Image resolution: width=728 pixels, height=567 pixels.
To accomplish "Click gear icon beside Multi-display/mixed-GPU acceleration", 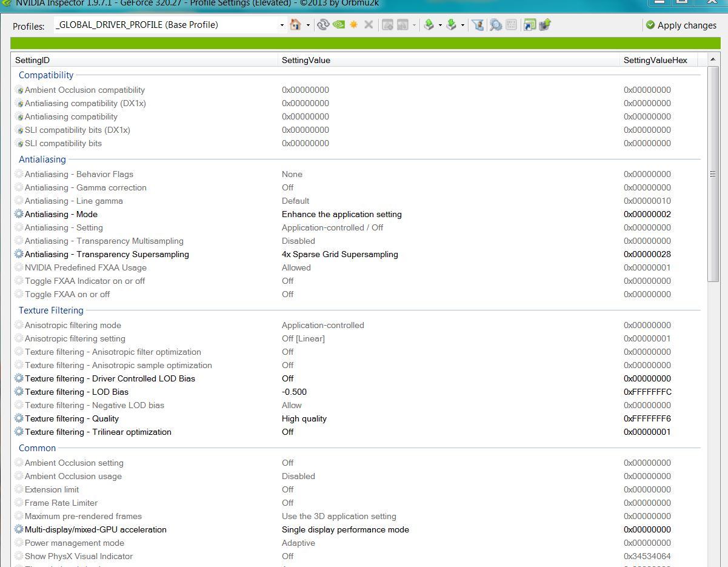I will pyautogui.click(x=19, y=529).
